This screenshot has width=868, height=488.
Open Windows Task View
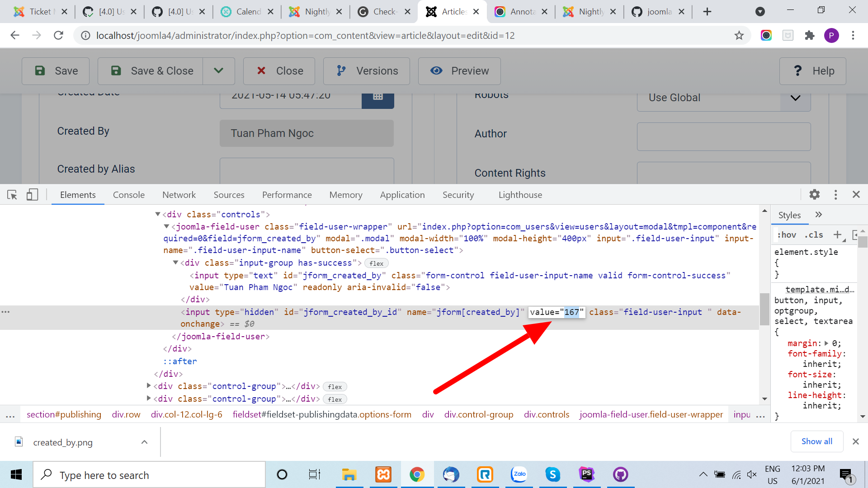(x=315, y=475)
